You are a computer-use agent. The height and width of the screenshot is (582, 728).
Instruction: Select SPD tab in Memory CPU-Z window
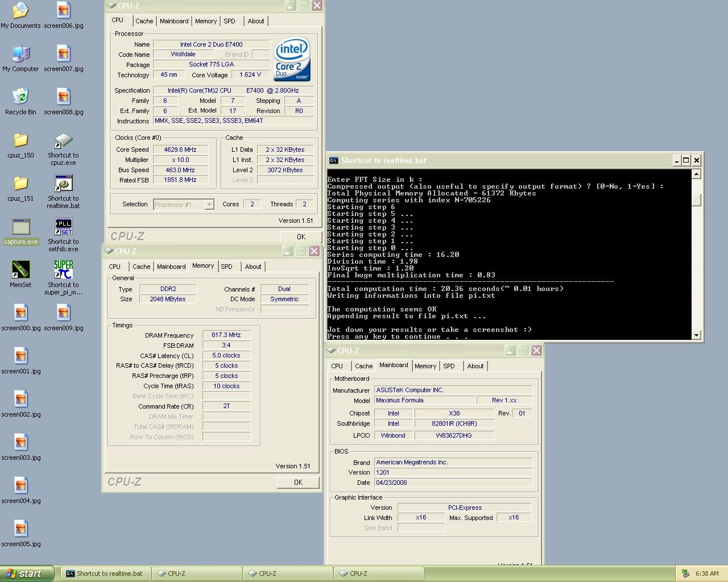pyautogui.click(x=227, y=267)
